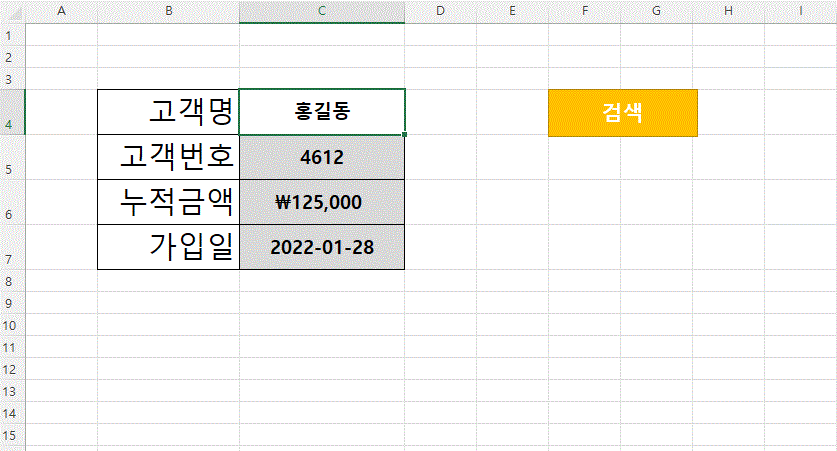Select row 12 header
The image size is (837, 451).
[12, 369]
